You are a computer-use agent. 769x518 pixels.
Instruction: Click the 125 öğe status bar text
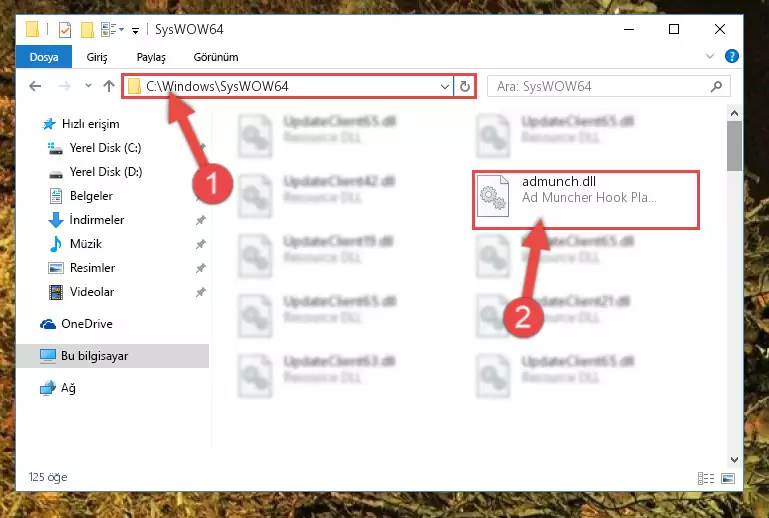[48, 477]
